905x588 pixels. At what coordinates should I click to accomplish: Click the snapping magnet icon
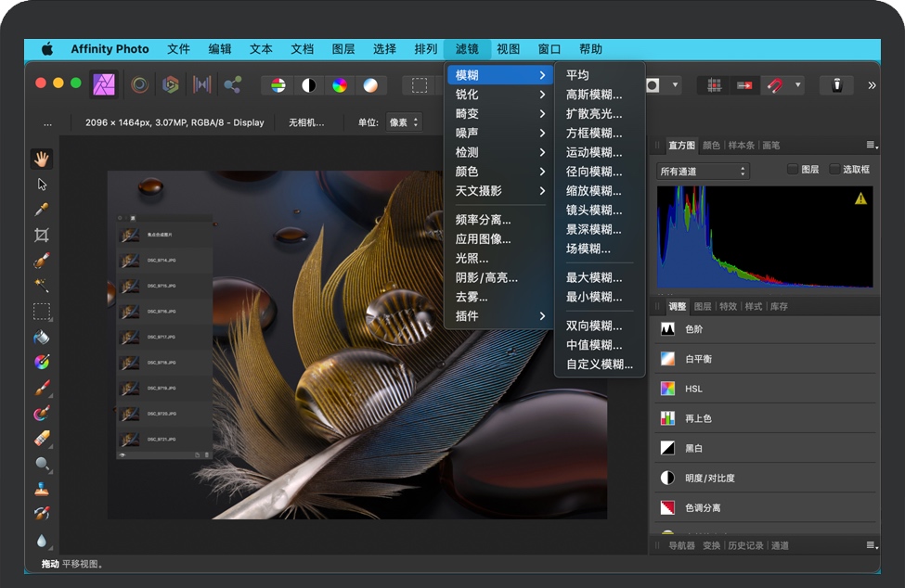click(774, 85)
